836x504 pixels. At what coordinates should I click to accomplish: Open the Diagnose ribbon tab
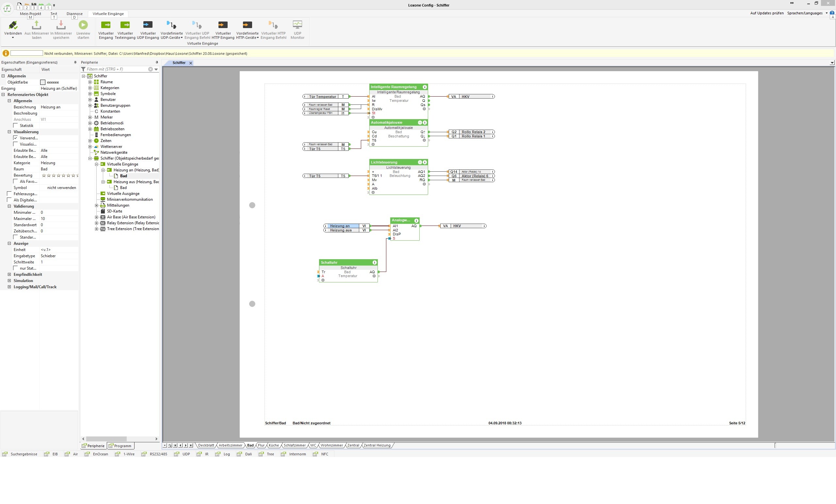point(74,14)
